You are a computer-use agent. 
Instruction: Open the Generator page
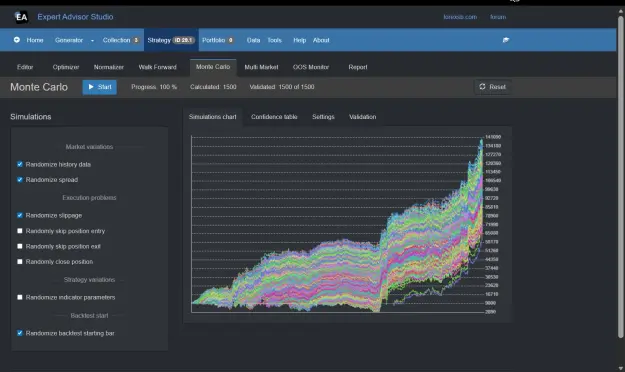point(69,40)
